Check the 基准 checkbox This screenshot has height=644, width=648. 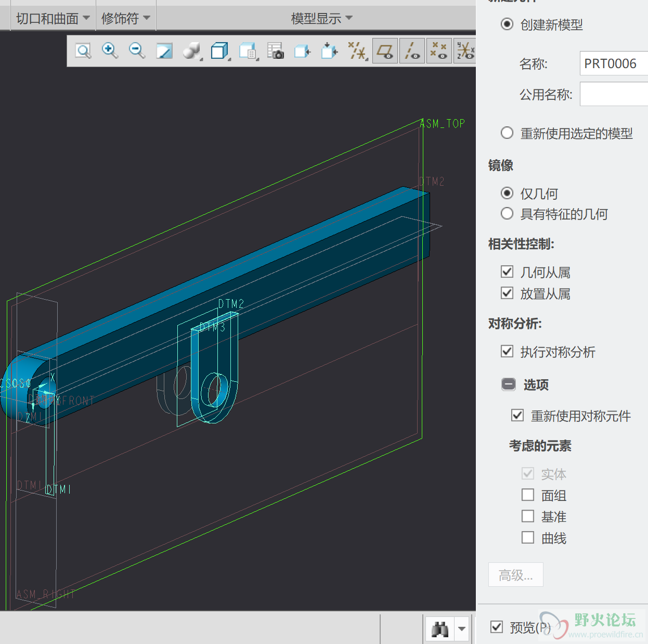click(527, 516)
